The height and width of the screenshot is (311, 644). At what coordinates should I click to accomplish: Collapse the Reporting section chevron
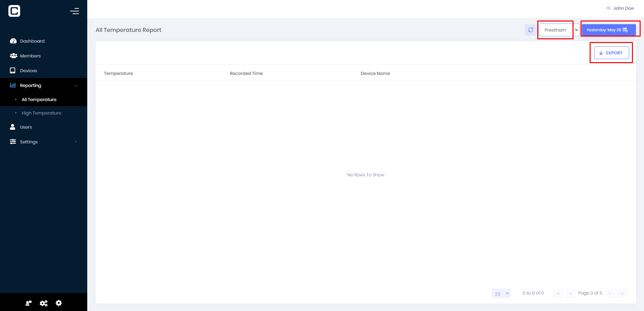pos(76,85)
